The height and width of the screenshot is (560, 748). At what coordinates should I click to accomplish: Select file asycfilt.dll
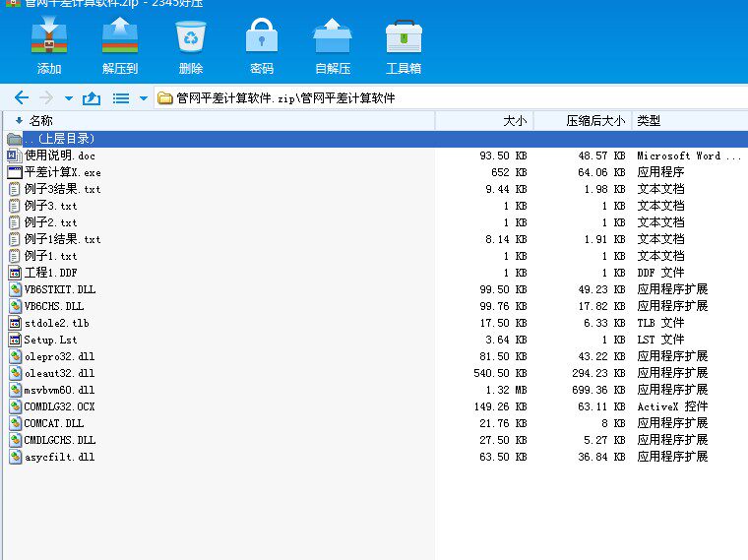click(60, 457)
